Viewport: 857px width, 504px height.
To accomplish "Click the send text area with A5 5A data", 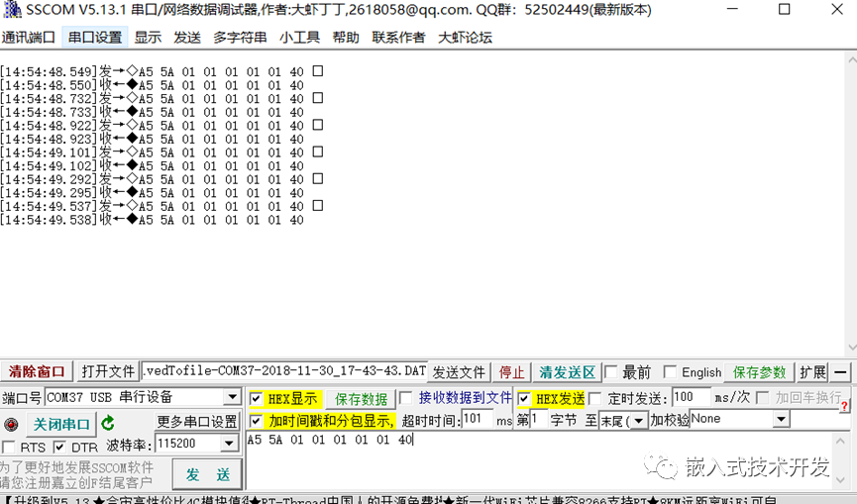I will click(x=538, y=460).
